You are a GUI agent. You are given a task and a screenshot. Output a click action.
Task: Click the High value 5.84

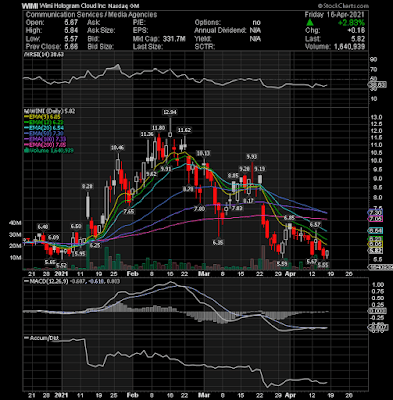[70, 30]
